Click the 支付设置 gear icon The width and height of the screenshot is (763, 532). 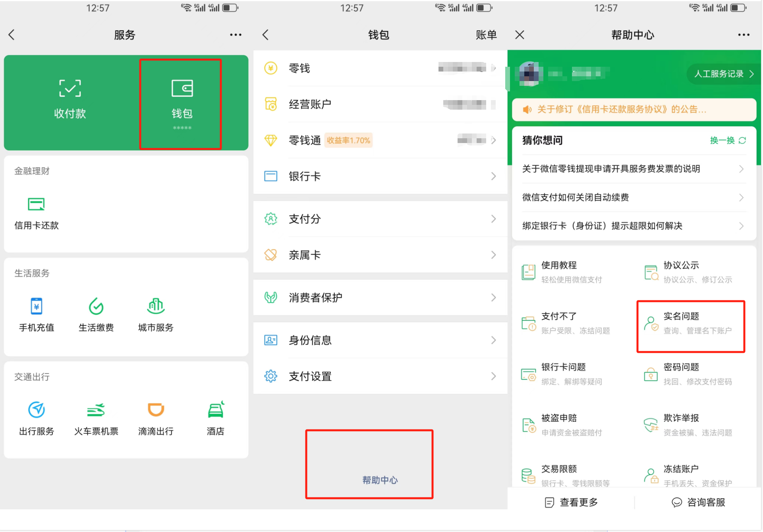[271, 376]
